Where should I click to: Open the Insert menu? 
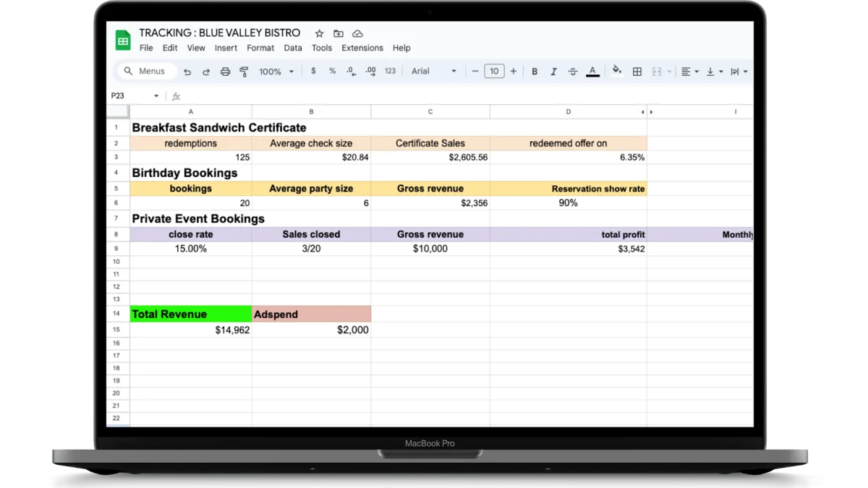click(x=226, y=48)
